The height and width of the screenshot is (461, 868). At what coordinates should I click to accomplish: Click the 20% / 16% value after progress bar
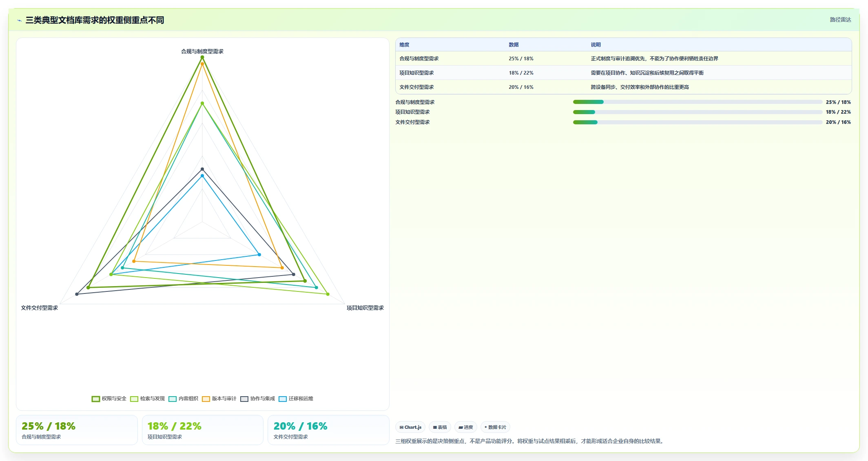click(x=838, y=122)
